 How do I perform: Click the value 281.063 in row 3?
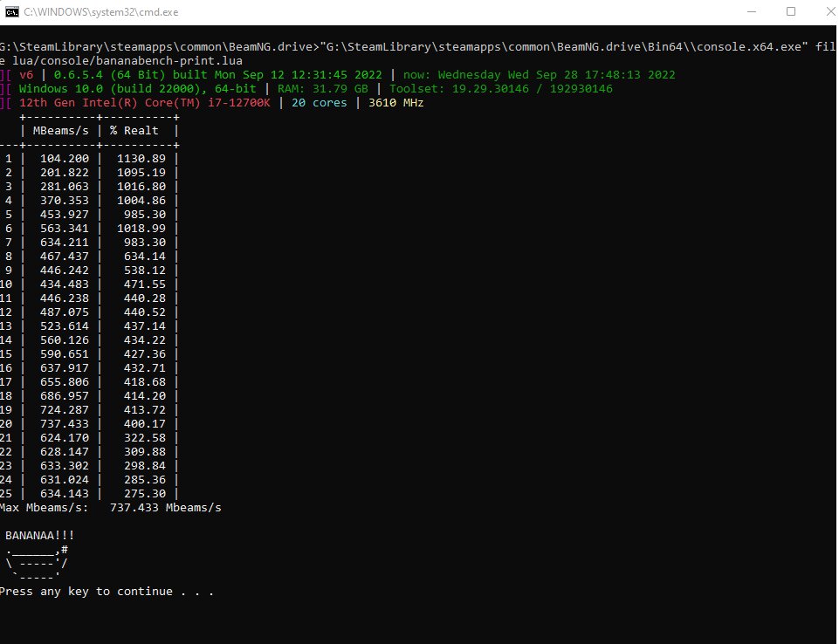pos(65,186)
